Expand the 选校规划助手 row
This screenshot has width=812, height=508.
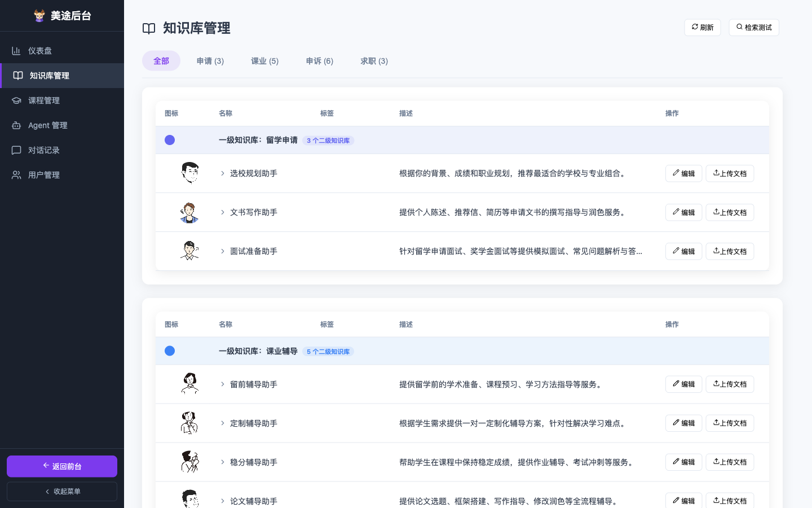(x=223, y=173)
